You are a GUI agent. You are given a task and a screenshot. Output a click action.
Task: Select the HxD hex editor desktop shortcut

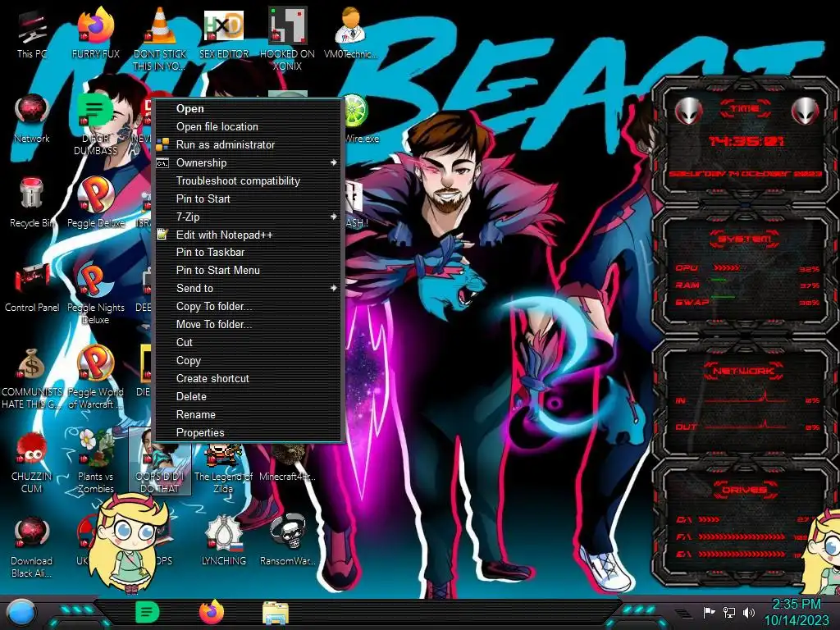coord(223,33)
